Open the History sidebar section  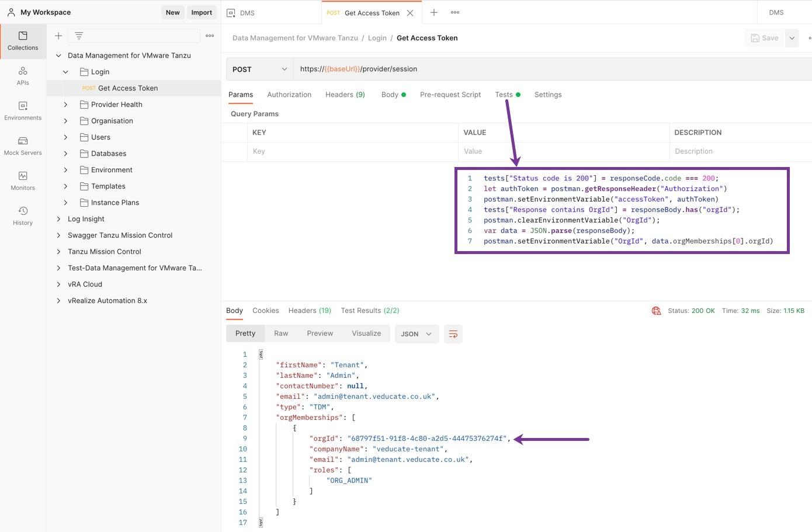point(23,216)
